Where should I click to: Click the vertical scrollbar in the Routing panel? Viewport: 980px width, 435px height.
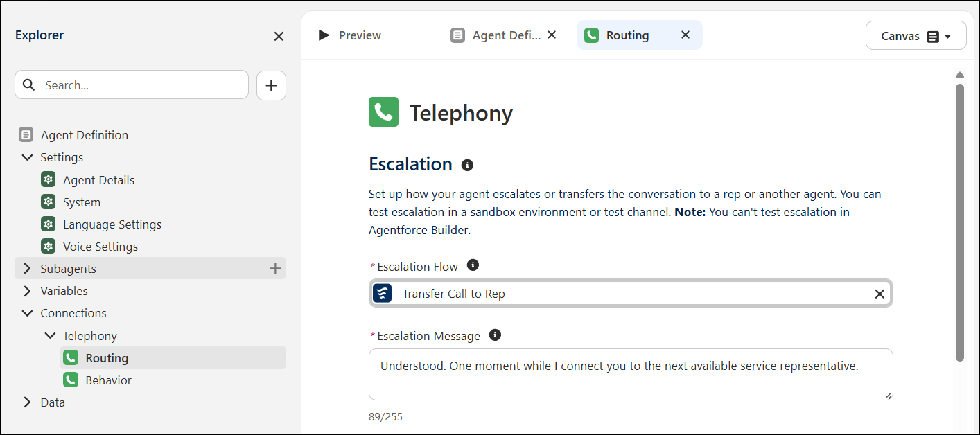point(960,222)
